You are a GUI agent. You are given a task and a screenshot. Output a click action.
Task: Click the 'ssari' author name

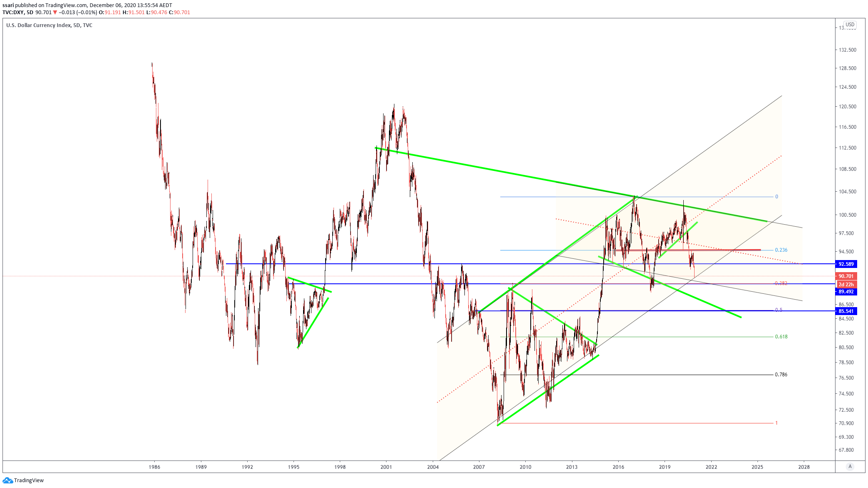[8, 5]
